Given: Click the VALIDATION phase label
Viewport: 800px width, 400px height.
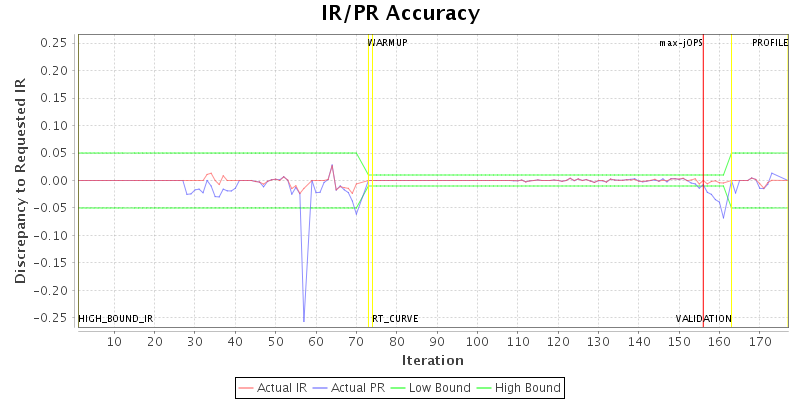Looking at the screenshot, I should point(703,319).
